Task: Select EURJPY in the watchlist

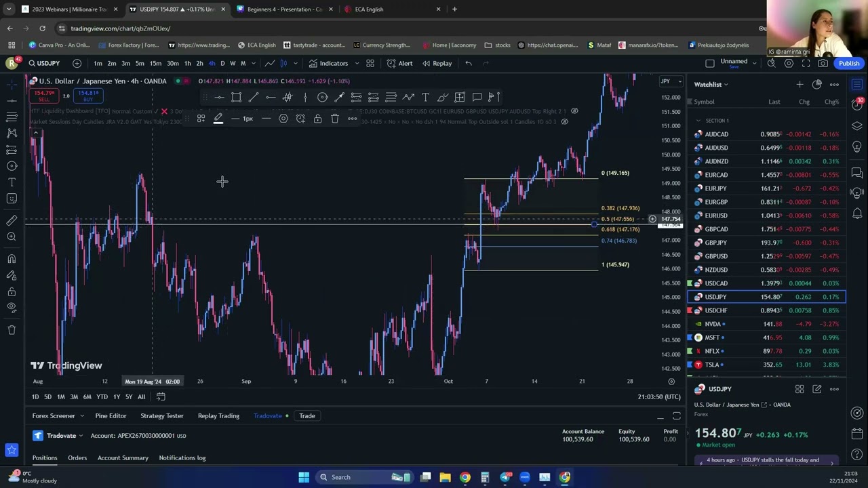Action: (766, 188)
